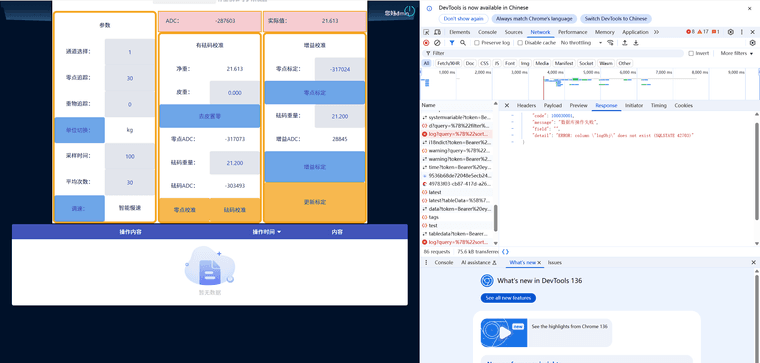The width and height of the screenshot is (760, 363).
Task: Enable the Preserve log checkbox
Action: coord(476,43)
